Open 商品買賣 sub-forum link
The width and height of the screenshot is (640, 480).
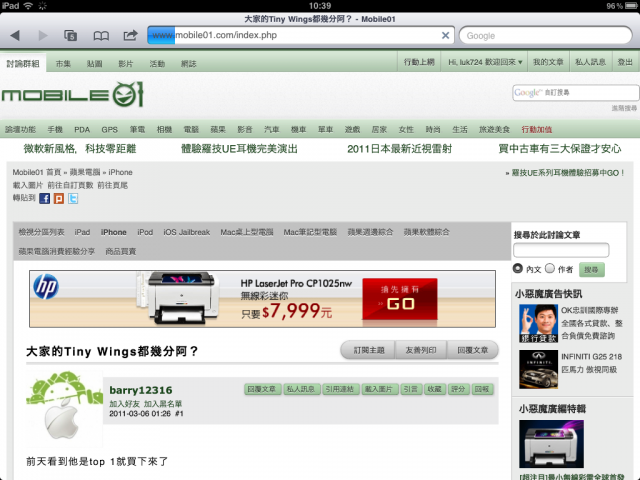coord(121,251)
